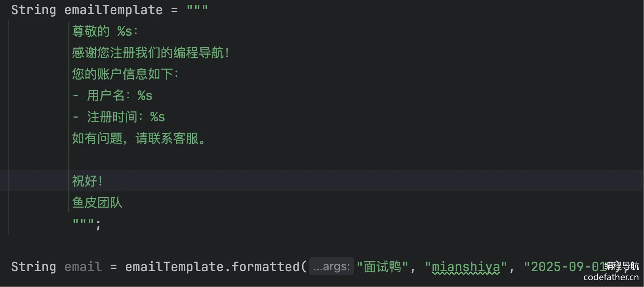This screenshot has height=287, width=644.
Task: Click the line 如有问题, 请联系客服。
Action: pos(139,138)
